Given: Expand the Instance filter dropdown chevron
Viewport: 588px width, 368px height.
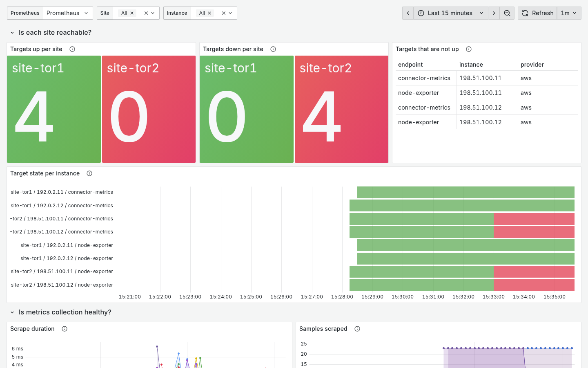Looking at the screenshot, I should pos(231,13).
